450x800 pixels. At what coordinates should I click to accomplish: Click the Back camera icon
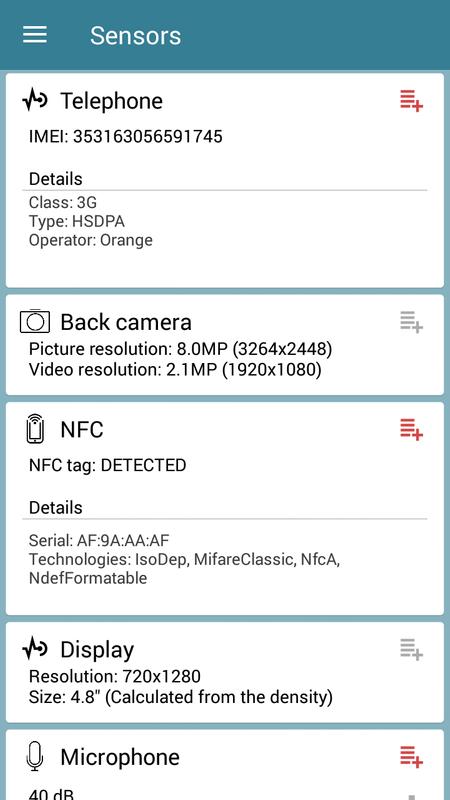(35, 321)
